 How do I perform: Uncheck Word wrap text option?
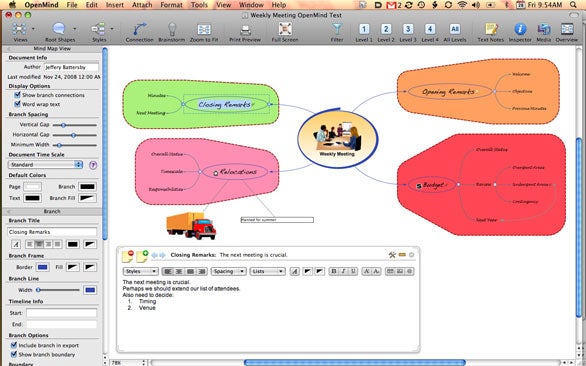click(17, 104)
